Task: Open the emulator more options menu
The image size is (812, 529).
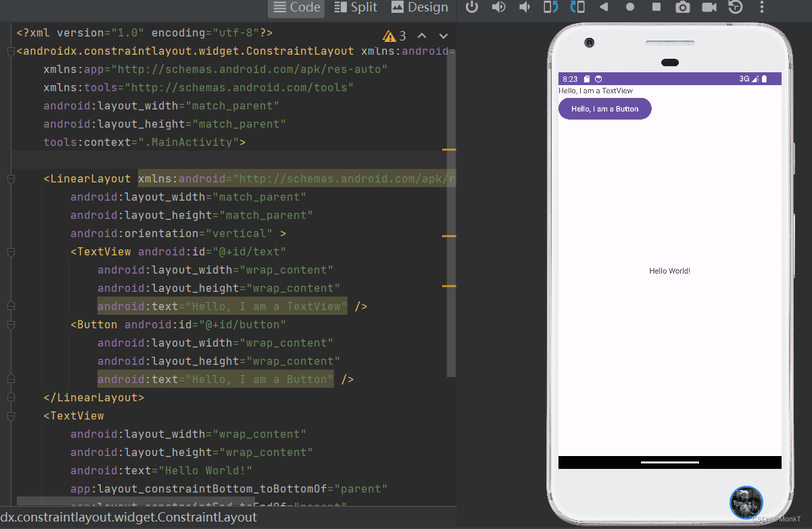Action: tap(762, 7)
